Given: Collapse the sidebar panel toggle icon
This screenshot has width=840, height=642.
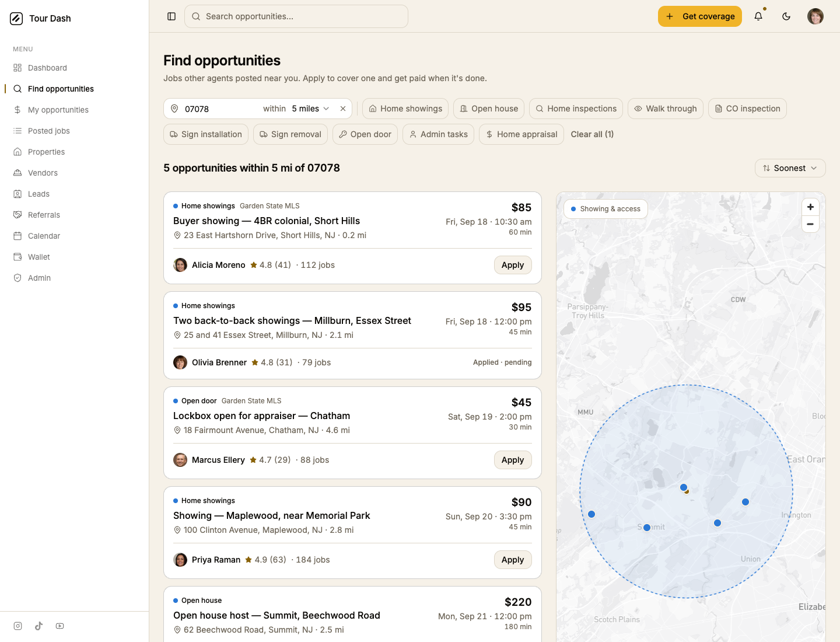Looking at the screenshot, I should coord(171,16).
